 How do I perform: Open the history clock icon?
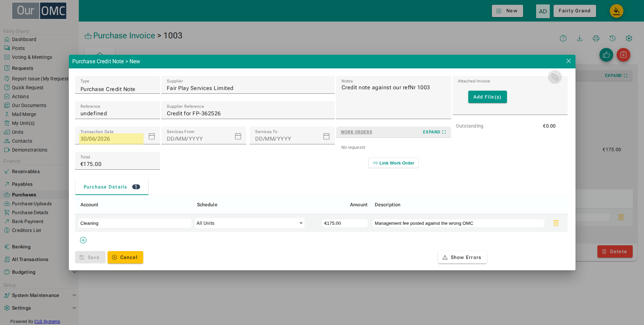[x=612, y=38]
